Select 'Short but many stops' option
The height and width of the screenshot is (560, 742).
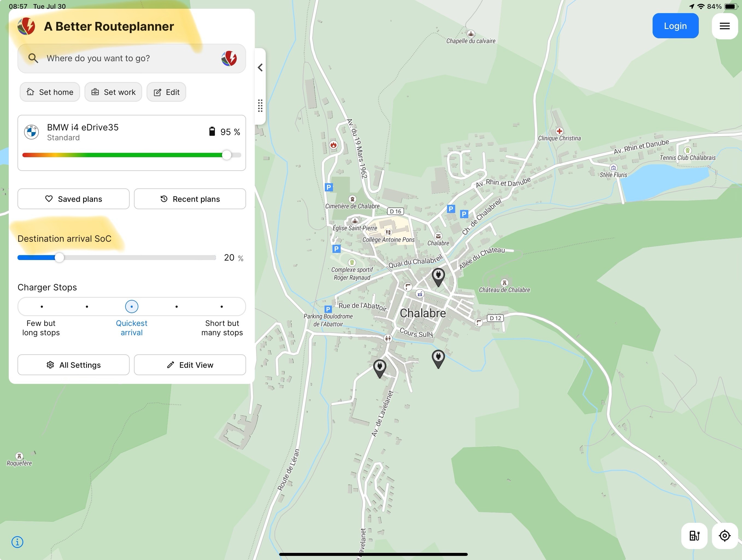click(x=221, y=307)
